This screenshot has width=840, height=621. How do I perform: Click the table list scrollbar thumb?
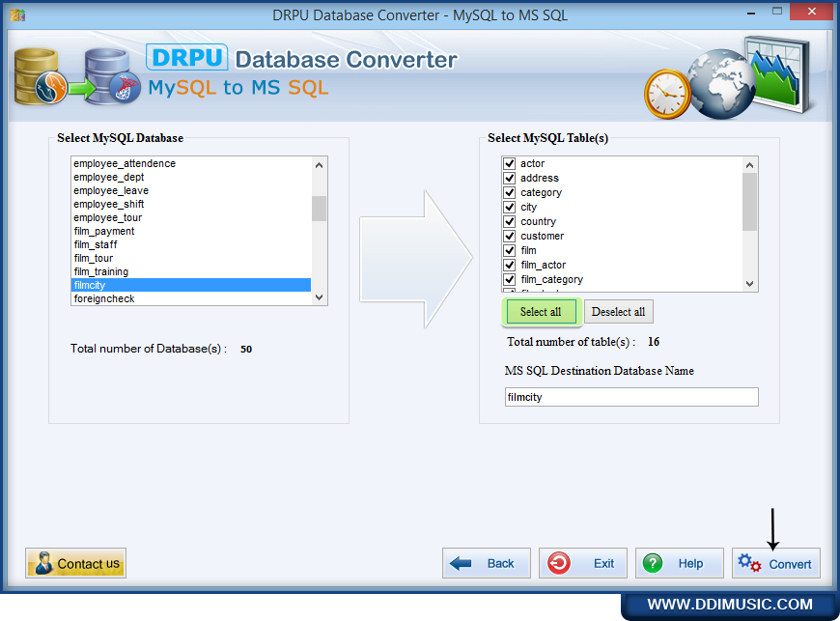click(749, 202)
